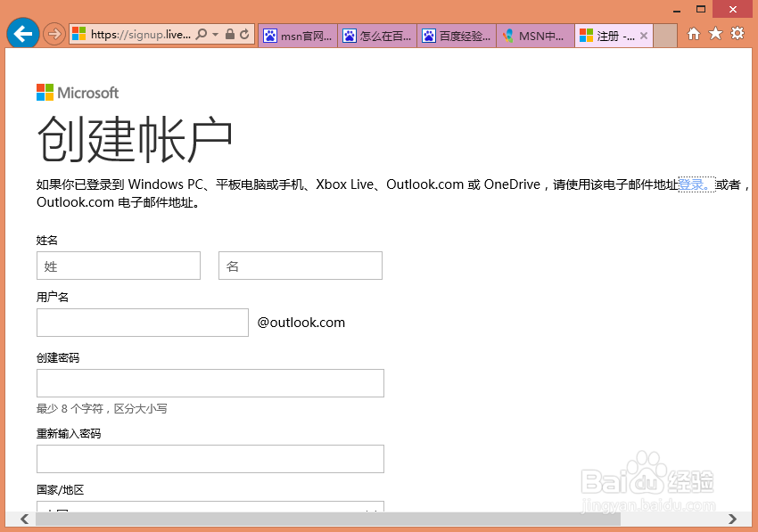758x532 pixels.
Task: Switch to the 百度经验 tab
Action: tap(457, 35)
